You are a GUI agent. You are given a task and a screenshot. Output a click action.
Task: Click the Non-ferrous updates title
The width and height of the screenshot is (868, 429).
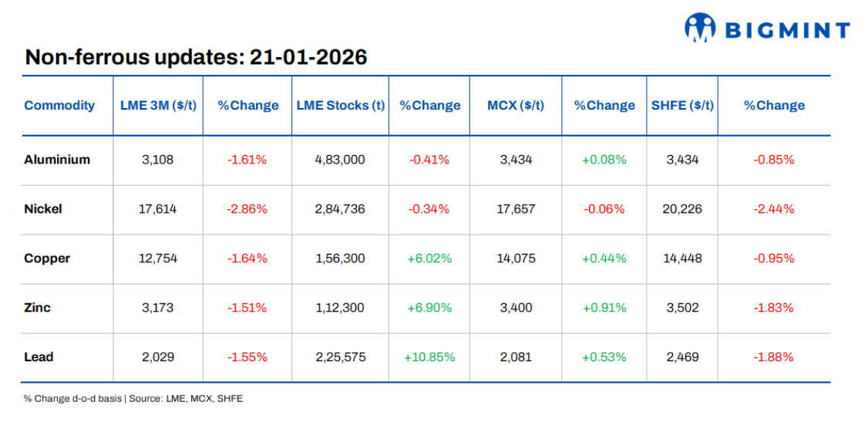[196, 57]
